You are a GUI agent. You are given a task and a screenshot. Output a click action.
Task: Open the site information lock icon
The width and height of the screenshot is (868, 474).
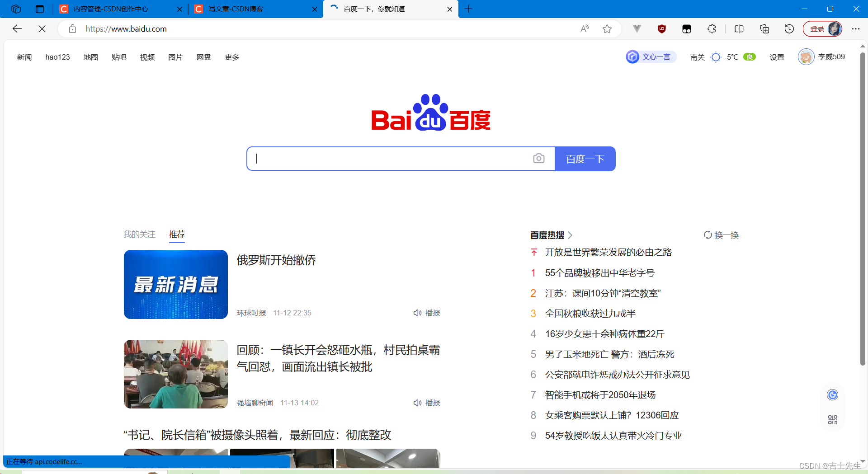(x=72, y=29)
